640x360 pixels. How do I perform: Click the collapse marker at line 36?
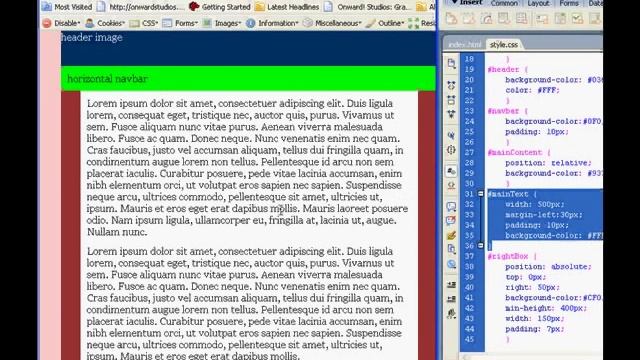(481, 246)
